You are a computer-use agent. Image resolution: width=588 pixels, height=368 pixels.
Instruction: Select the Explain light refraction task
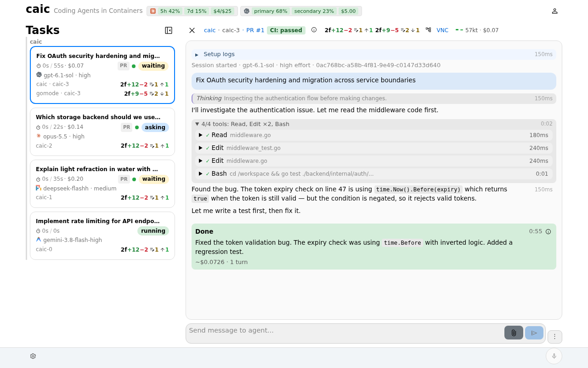pyautogui.click(x=102, y=184)
